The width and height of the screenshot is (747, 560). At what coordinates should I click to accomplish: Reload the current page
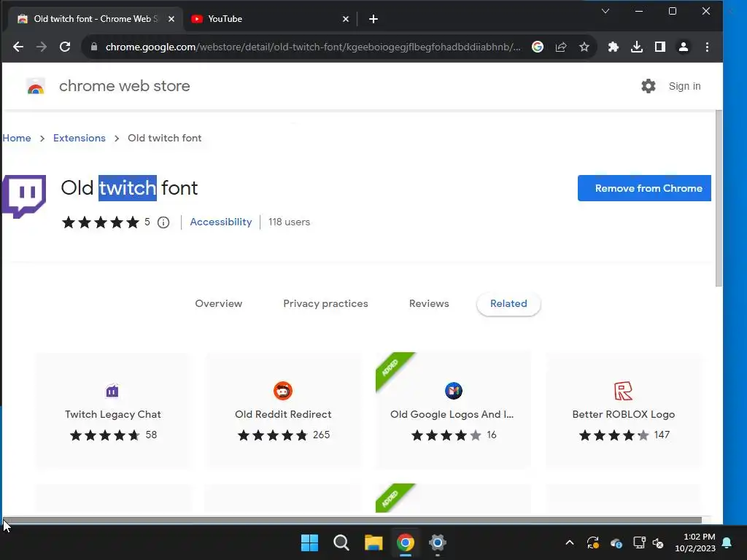pos(65,47)
